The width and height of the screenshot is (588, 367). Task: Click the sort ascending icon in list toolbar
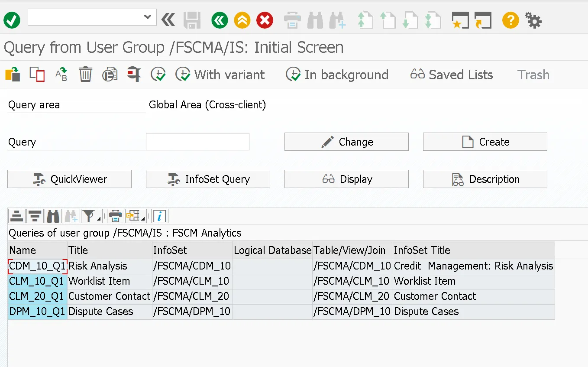pos(16,216)
